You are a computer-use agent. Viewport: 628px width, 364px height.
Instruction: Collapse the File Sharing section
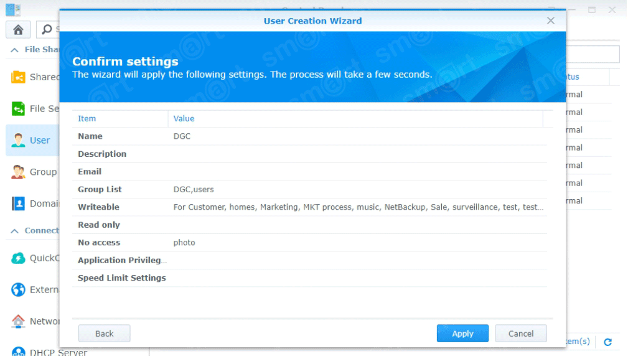pos(15,50)
